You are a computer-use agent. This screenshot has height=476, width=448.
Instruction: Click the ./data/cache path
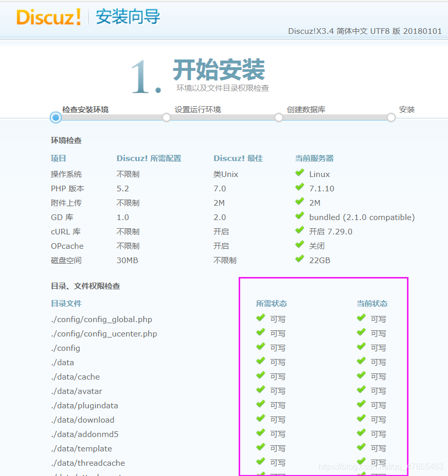(75, 376)
